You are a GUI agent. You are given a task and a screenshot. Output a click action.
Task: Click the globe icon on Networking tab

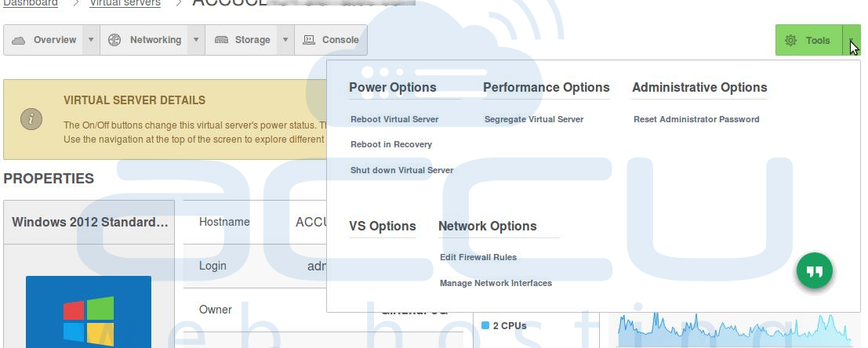tap(114, 40)
